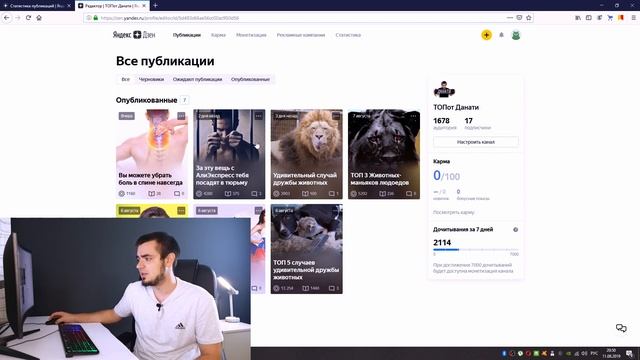Click the Дочитывания progress bar

[x=476, y=249]
